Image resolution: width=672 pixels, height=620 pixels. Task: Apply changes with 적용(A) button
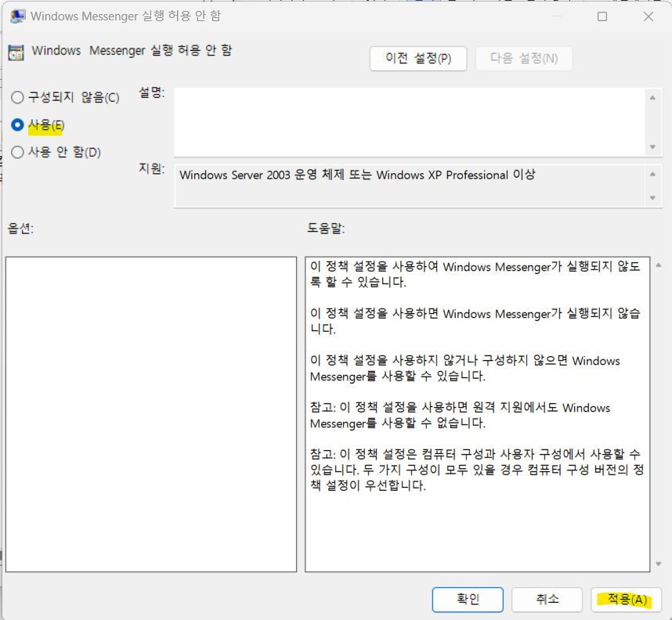tap(626, 599)
